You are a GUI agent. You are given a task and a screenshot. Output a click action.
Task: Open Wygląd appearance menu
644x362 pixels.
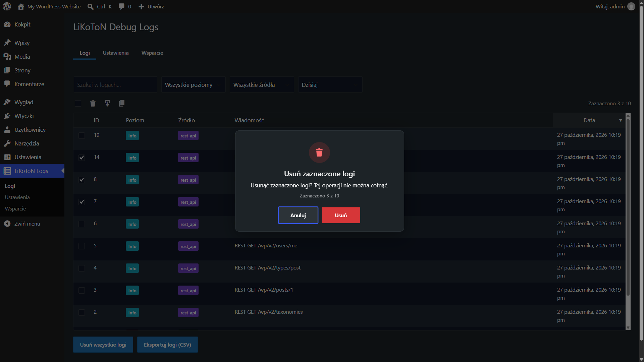pos(32,102)
